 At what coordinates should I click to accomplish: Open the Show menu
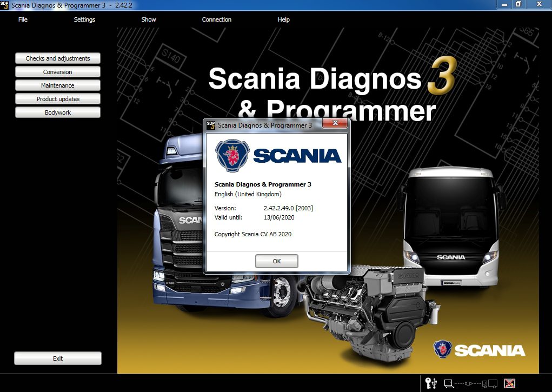tap(148, 19)
